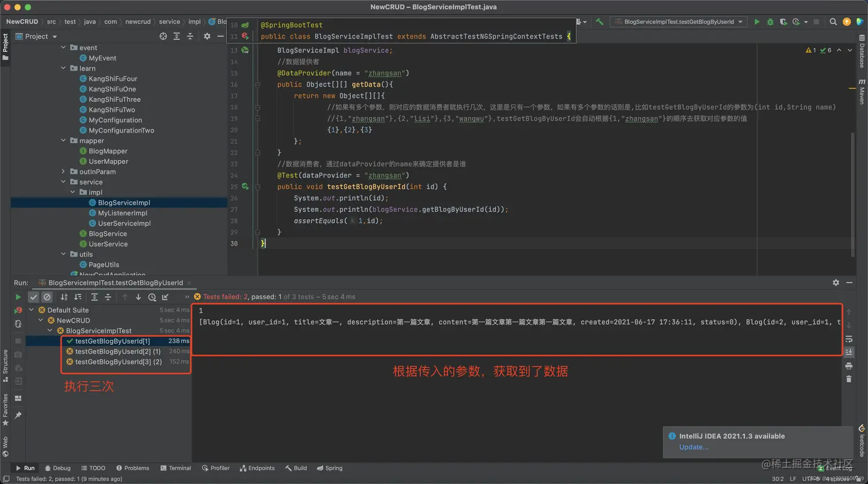Collapse the mapper folder
The image size is (868, 484).
[x=63, y=141]
